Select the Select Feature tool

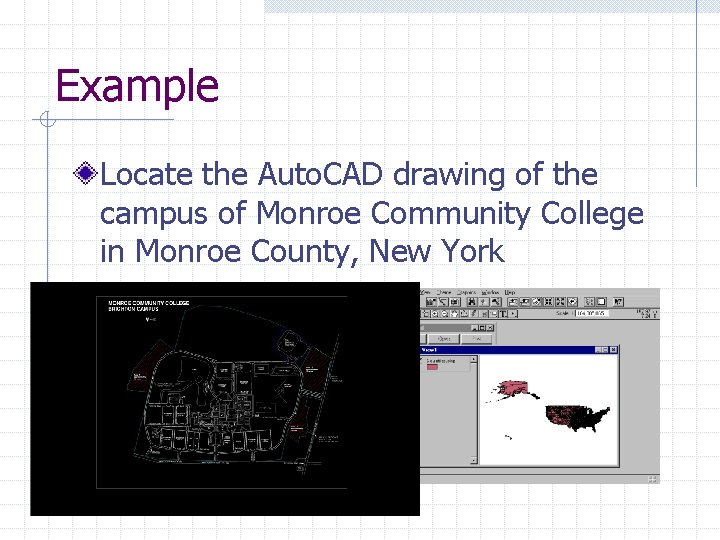pos(426,314)
